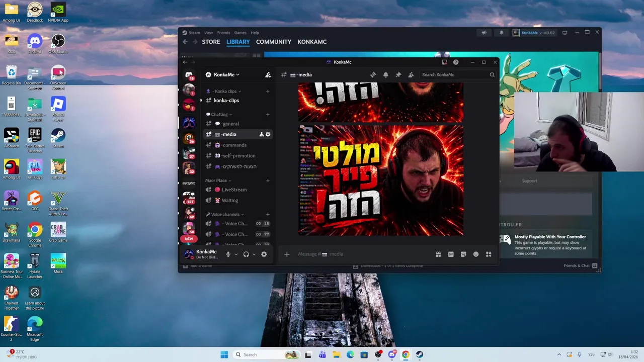
Task: Collapse the Konka clips category
Action: (x=224, y=92)
